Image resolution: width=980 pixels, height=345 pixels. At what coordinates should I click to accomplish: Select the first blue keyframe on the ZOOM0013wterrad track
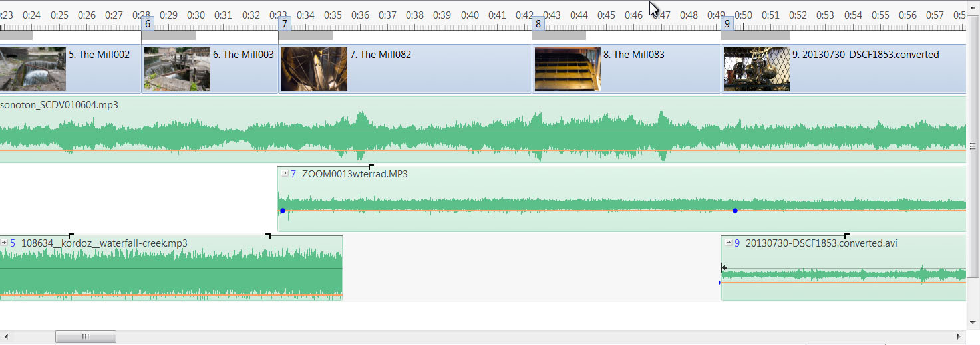coord(283,211)
